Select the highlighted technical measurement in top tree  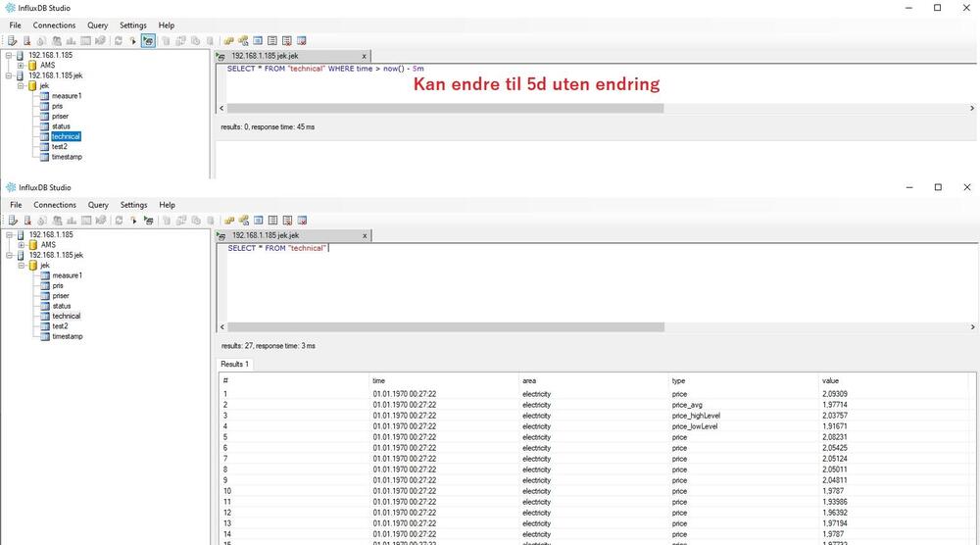click(x=66, y=136)
